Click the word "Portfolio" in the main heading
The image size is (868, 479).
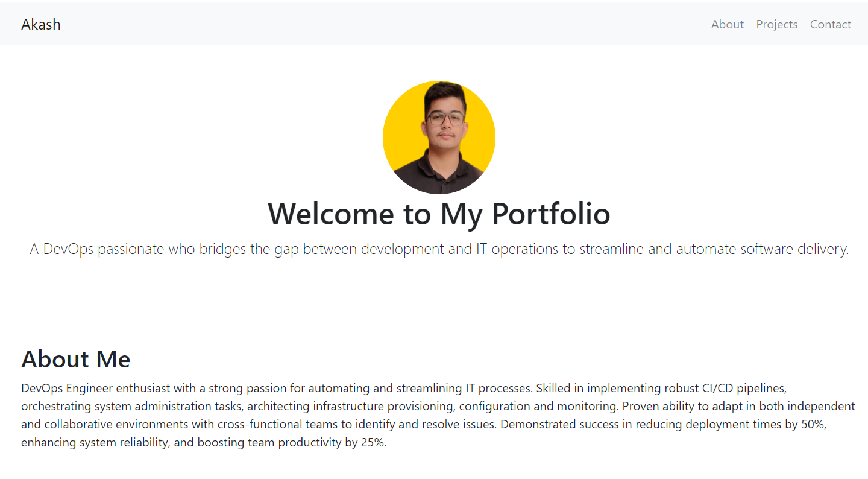click(551, 214)
